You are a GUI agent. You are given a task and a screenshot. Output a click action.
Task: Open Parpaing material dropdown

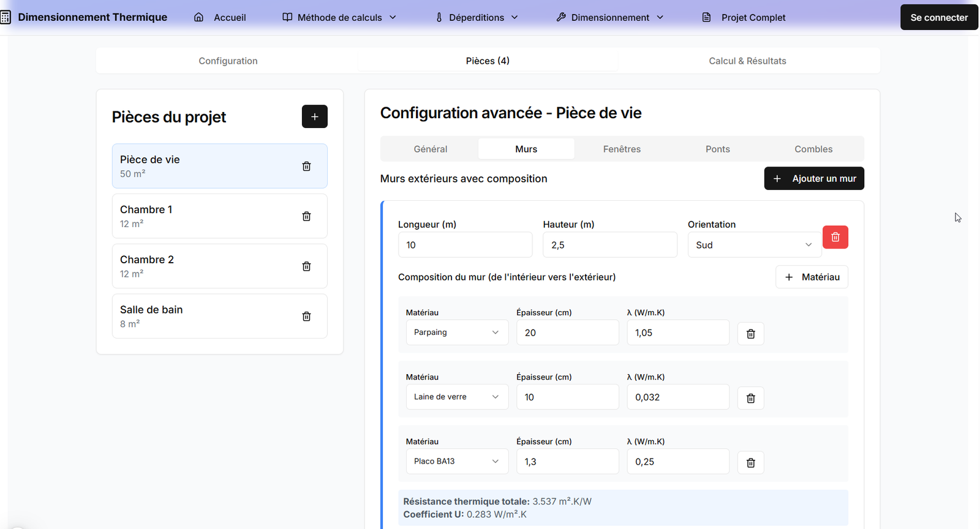pos(457,332)
